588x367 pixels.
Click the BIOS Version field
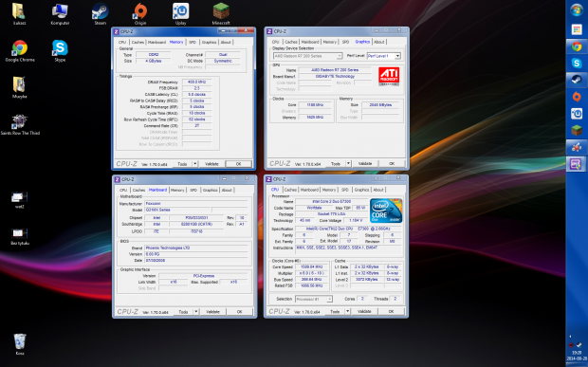pyautogui.click(x=196, y=254)
